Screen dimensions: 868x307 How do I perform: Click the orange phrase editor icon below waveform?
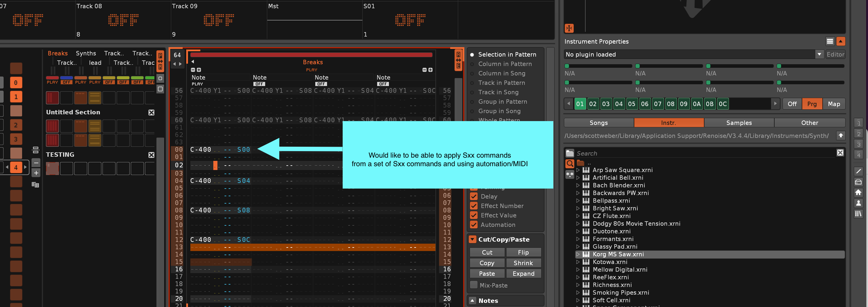[x=569, y=28]
